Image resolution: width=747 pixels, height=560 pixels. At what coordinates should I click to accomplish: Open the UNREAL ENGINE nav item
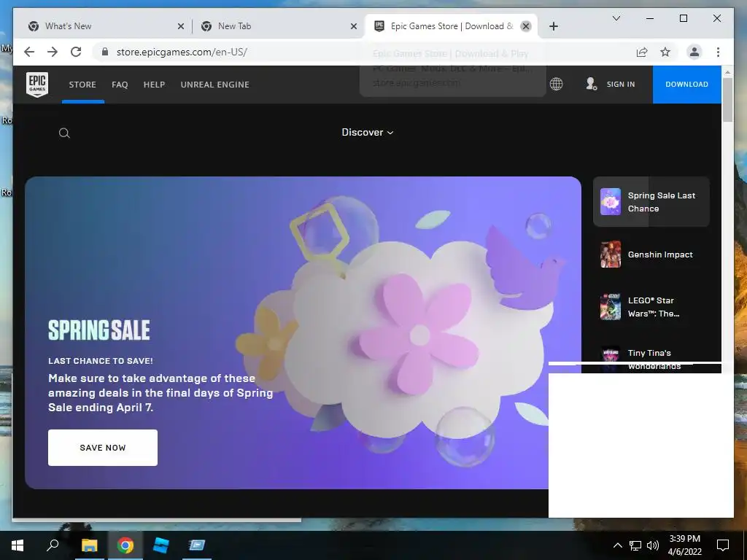[x=215, y=85]
